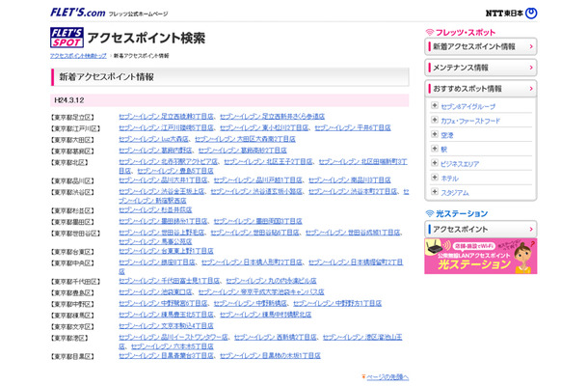The width and height of the screenshot is (588, 386).
Task: Open おすすめスポット情報 sidebar menu
Action: (481, 89)
